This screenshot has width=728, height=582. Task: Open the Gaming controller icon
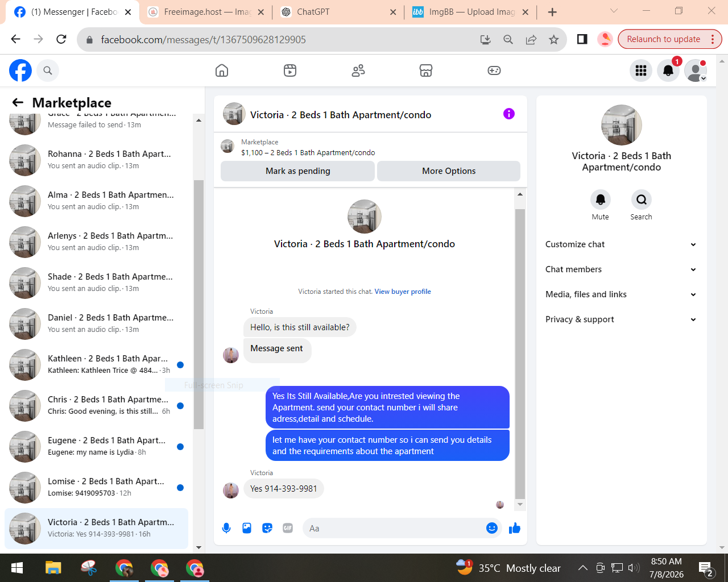[x=494, y=70]
